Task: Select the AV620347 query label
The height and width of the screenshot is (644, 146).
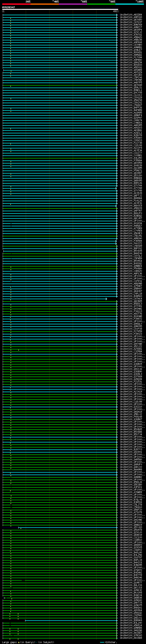Action: [8, 8]
